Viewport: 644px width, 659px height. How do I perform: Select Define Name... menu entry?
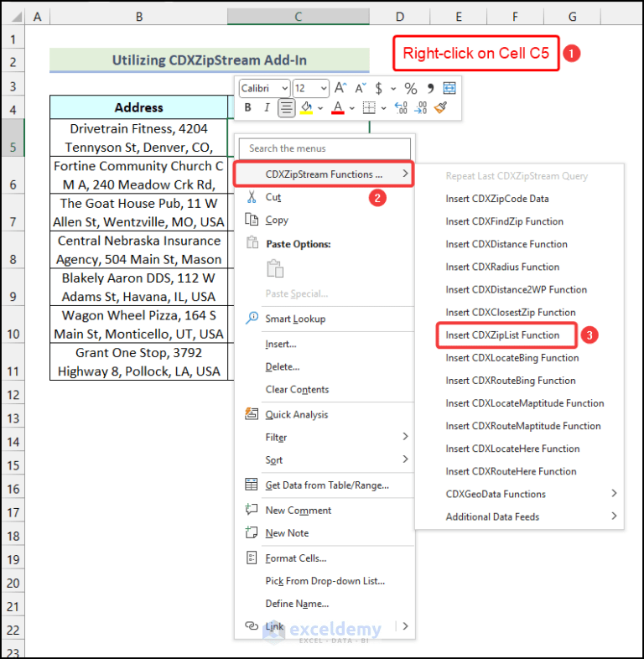(297, 604)
